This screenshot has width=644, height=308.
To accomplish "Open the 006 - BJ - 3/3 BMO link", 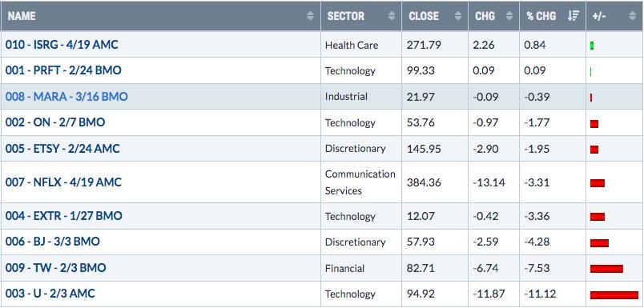I will point(53,242).
